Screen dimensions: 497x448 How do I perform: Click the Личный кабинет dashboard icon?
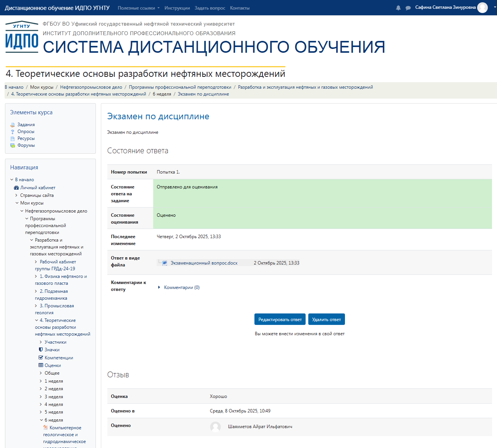click(x=16, y=187)
